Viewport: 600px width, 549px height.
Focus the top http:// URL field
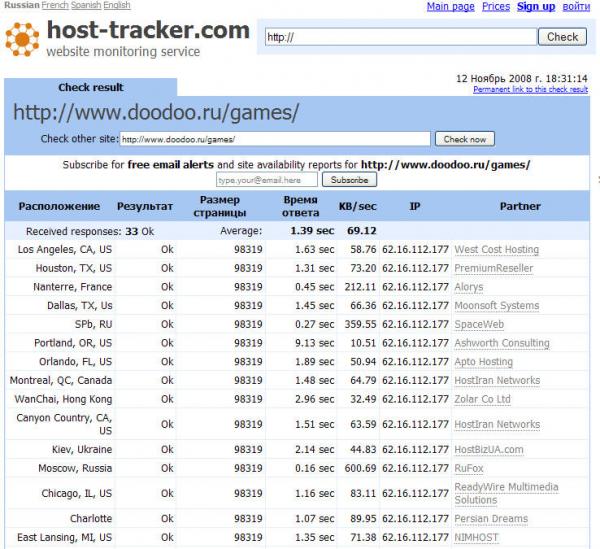401,37
